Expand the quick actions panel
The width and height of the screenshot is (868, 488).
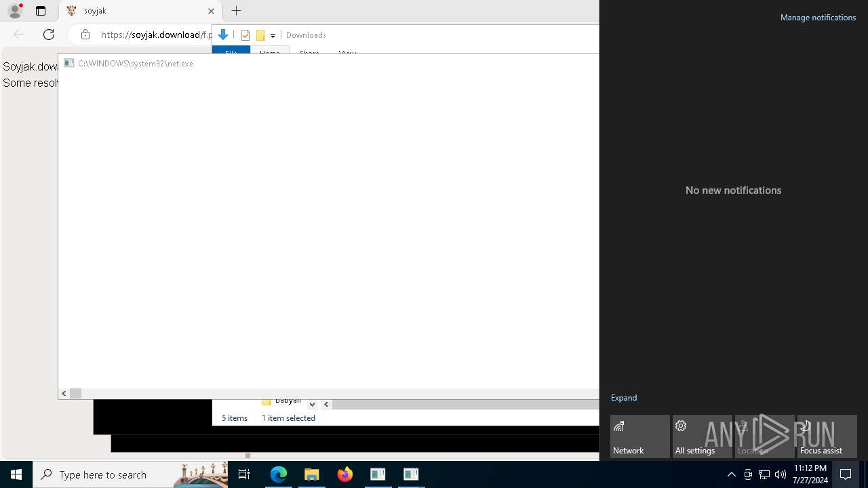tap(624, 398)
